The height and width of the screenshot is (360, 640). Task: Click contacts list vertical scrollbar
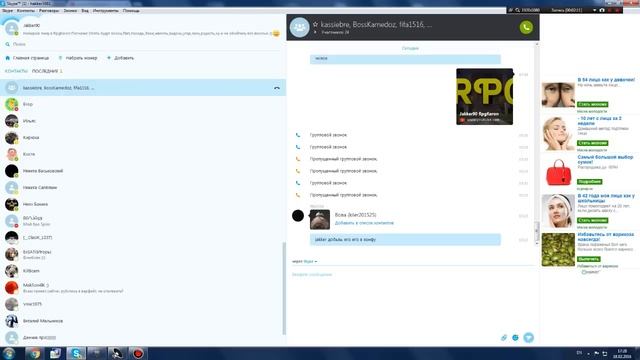tap(284, 288)
